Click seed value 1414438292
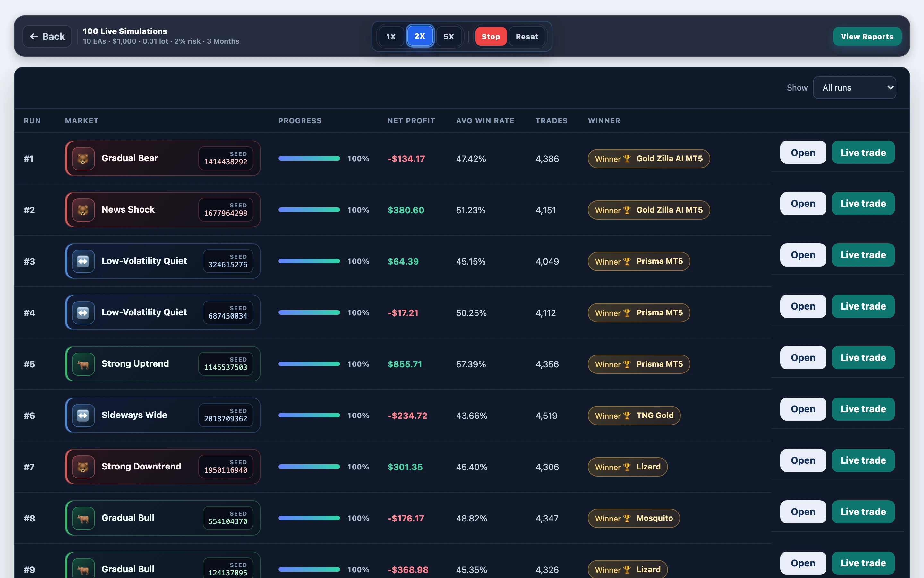Viewport: 924px width, 578px height. pos(226,162)
